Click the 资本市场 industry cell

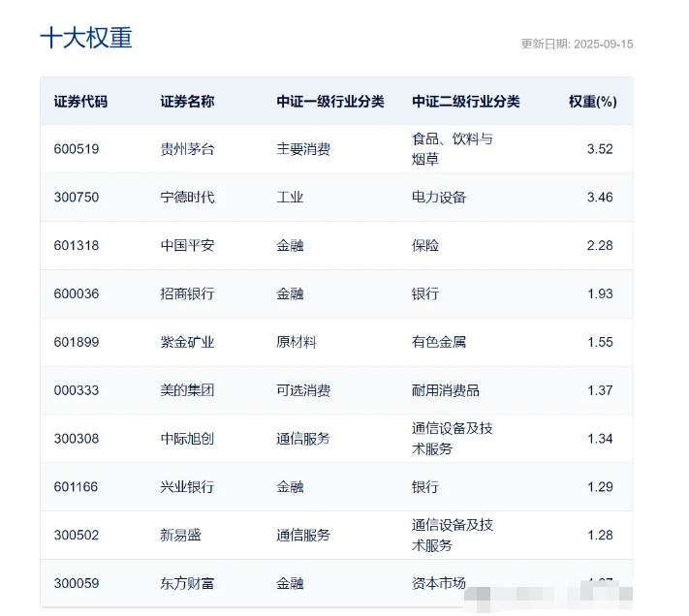(439, 583)
